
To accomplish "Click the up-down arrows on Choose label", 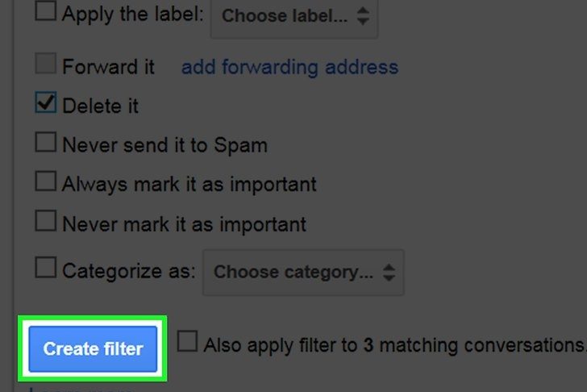I will 362,15.
